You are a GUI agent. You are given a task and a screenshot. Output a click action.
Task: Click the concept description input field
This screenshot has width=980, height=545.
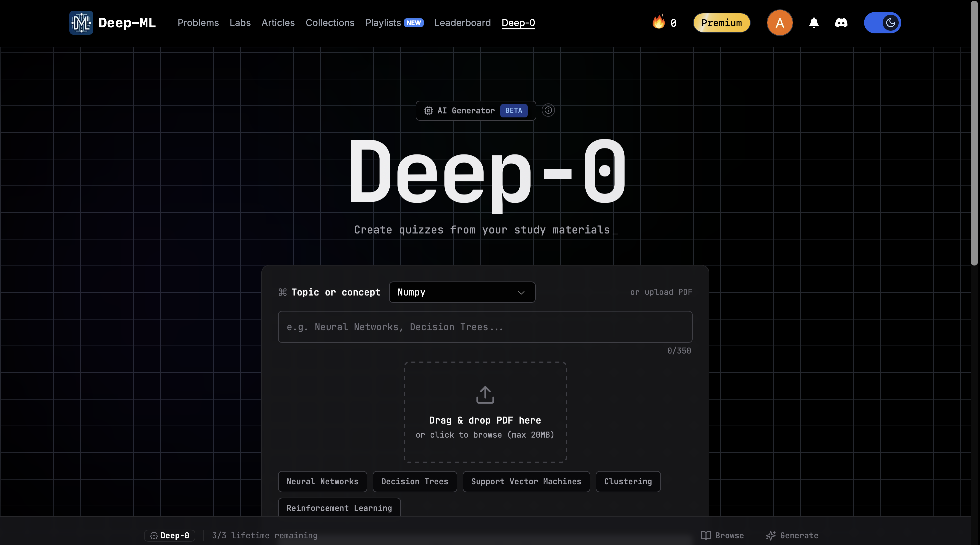(485, 327)
